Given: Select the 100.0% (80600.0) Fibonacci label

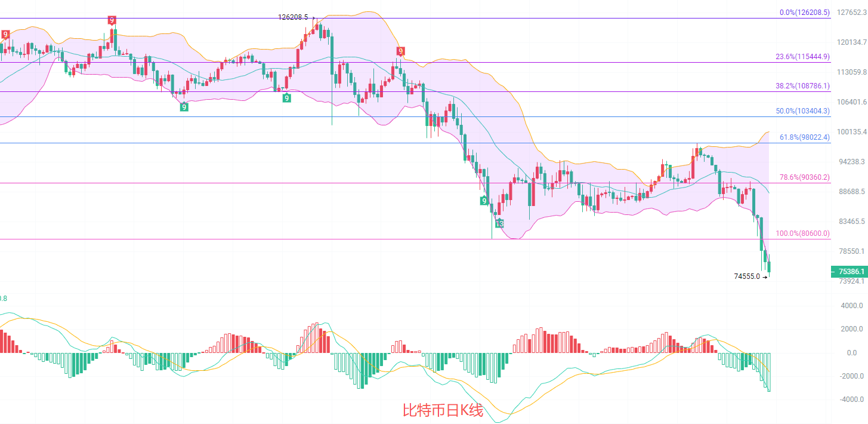Looking at the screenshot, I should pos(802,233).
